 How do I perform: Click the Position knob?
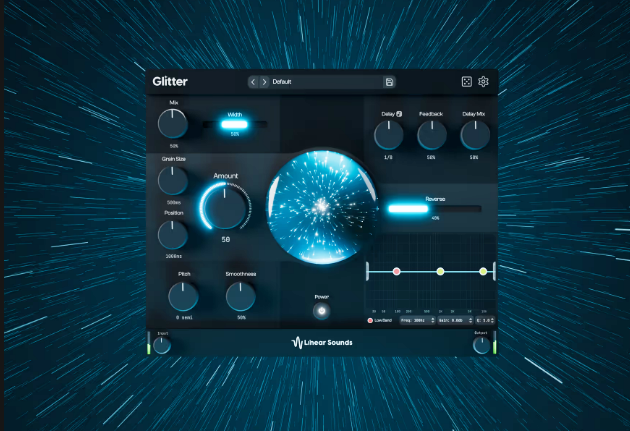click(x=173, y=234)
